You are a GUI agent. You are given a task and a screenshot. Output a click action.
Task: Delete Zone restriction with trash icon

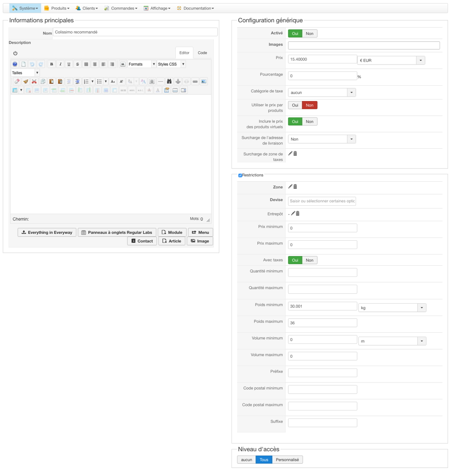[295, 186]
